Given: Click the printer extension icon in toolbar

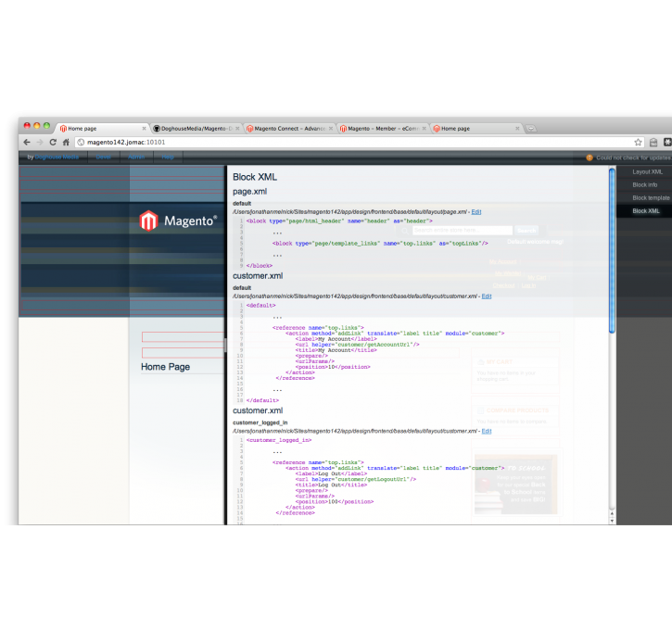Looking at the screenshot, I should coord(653,142).
